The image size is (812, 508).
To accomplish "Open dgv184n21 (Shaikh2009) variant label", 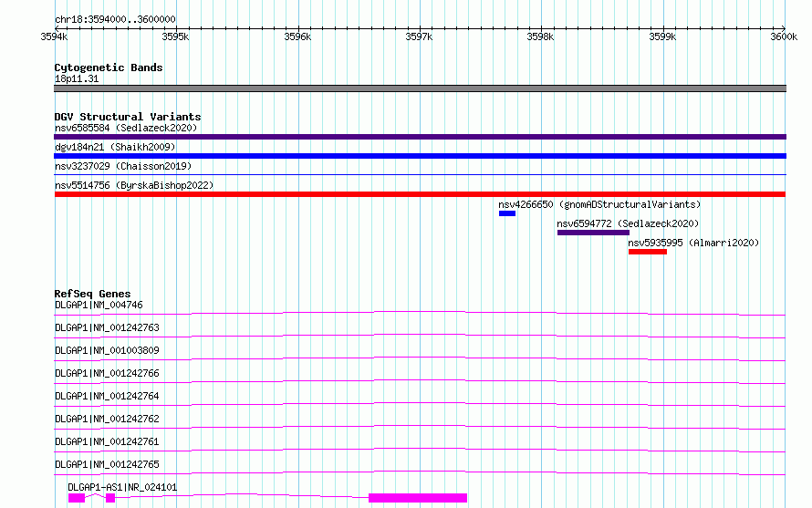I will pyautogui.click(x=115, y=147).
